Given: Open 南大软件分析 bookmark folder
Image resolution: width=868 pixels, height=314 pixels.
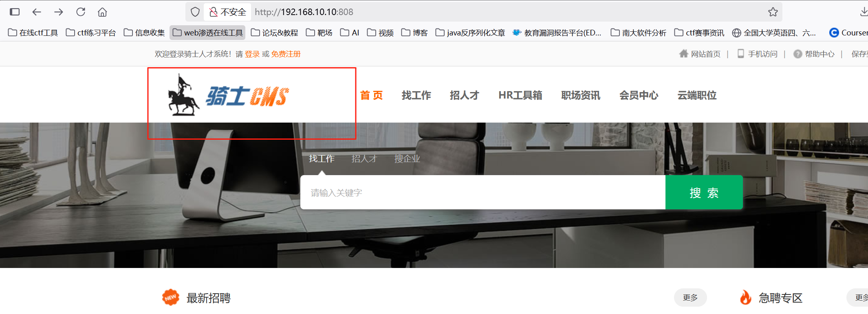Looking at the screenshot, I should click(638, 33).
